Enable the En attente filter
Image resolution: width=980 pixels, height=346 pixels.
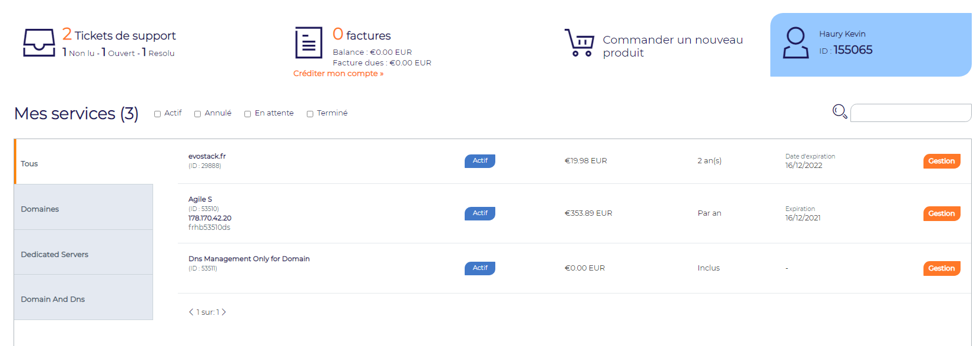(x=247, y=114)
